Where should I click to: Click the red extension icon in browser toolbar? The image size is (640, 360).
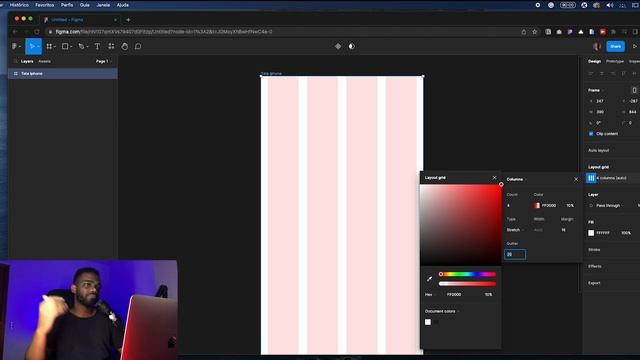(602, 32)
